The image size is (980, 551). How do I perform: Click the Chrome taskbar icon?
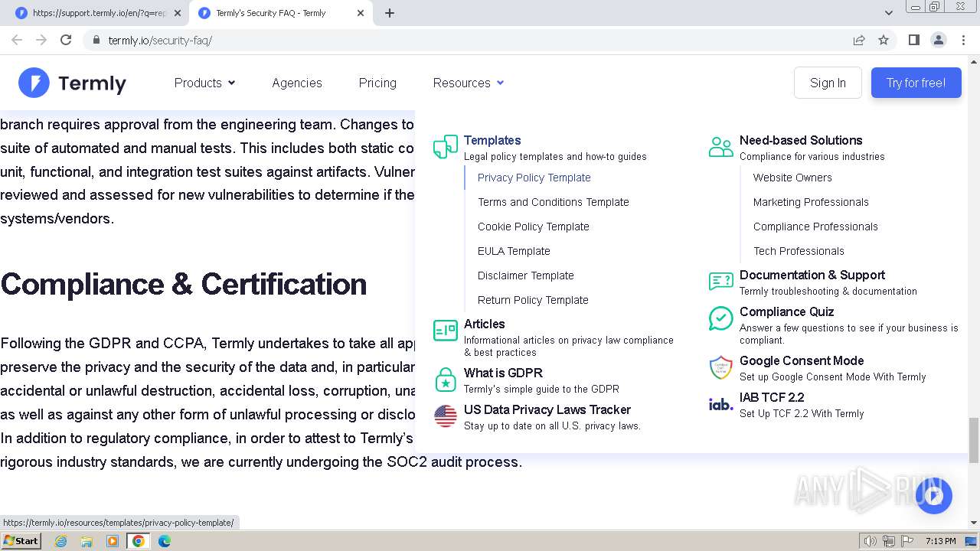[139, 541]
